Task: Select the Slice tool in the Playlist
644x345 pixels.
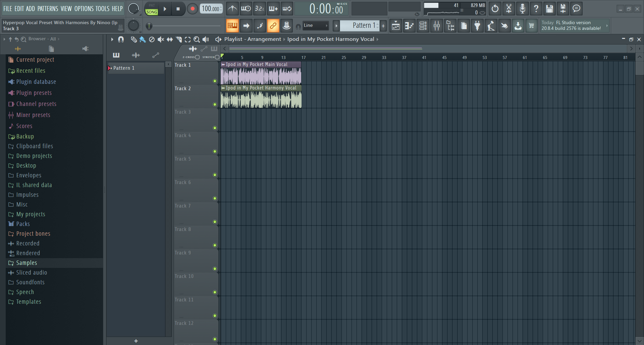Action: (179, 39)
